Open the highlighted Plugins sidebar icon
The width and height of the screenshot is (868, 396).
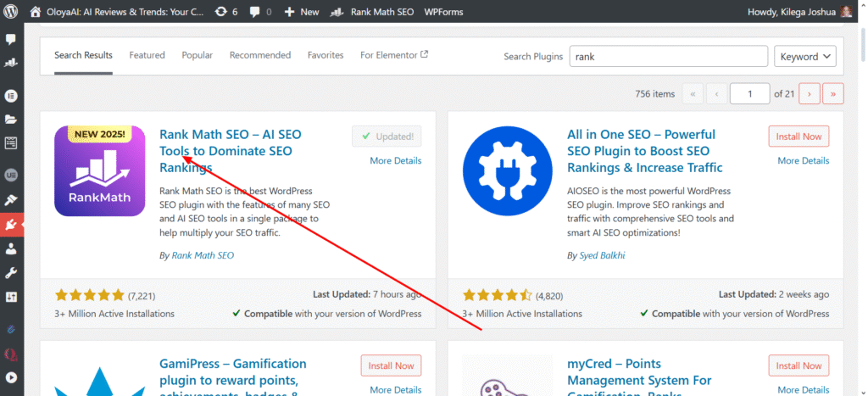coord(11,225)
